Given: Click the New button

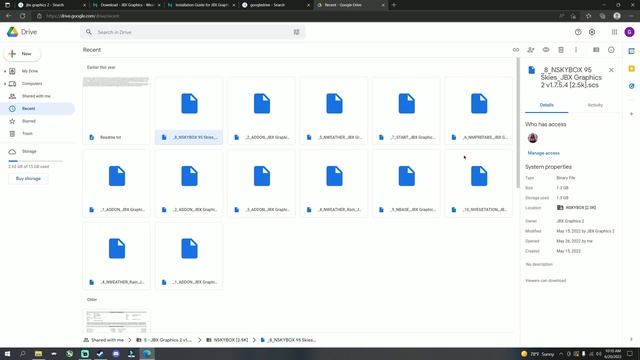Looking at the screenshot, I should 22,54.
